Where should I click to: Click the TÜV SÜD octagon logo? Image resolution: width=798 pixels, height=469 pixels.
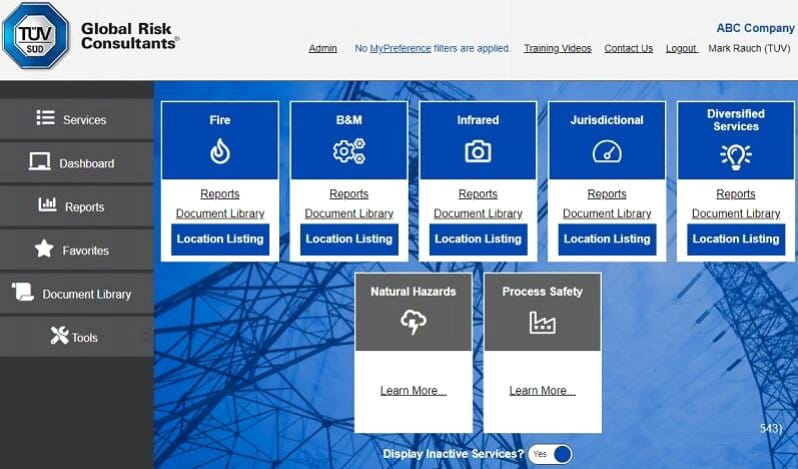click(35, 36)
